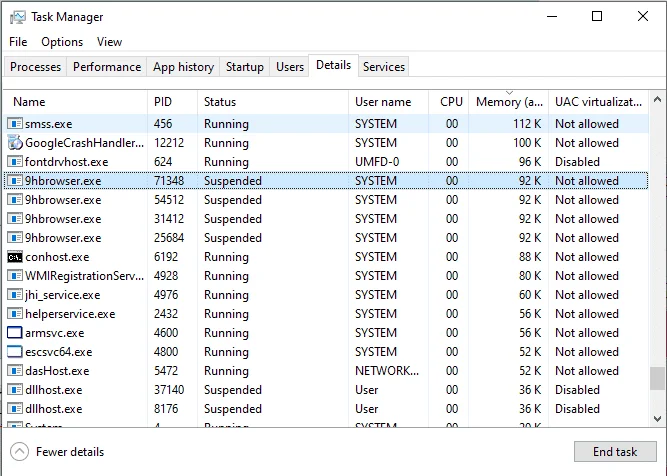The image size is (667, 476).
Task: Click icon of 9hbrowser.exe PID 25684
Action: (15, 238)
